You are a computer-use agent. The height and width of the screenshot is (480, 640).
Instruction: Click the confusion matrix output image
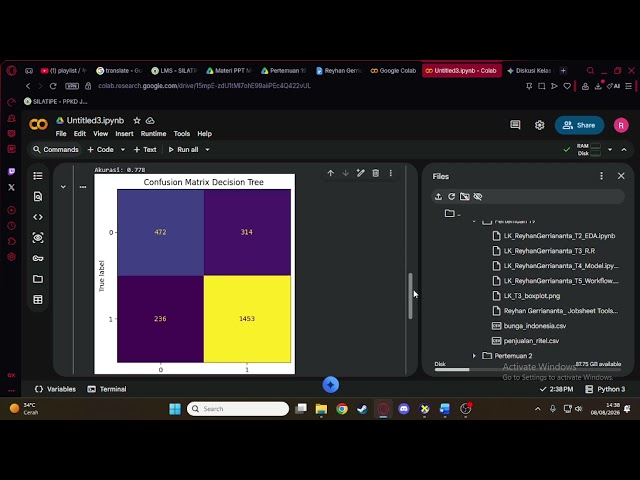(x=194, y=274)
